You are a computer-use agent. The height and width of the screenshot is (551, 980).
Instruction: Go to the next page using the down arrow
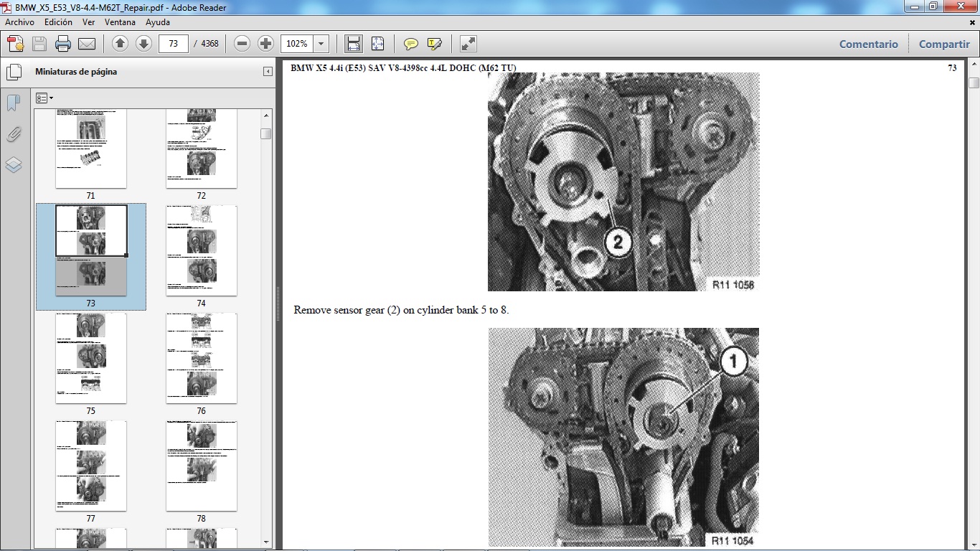click(143, 44)
